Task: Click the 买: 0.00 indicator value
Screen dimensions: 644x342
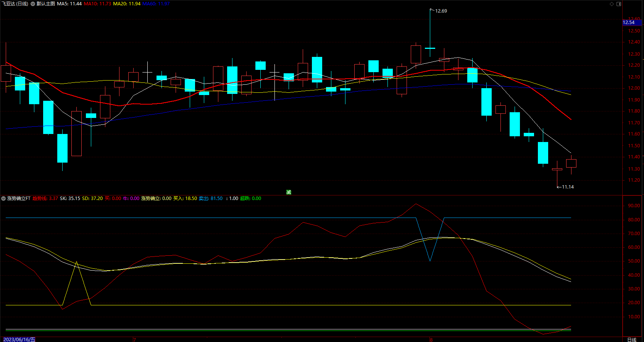Action: point(113,198)
